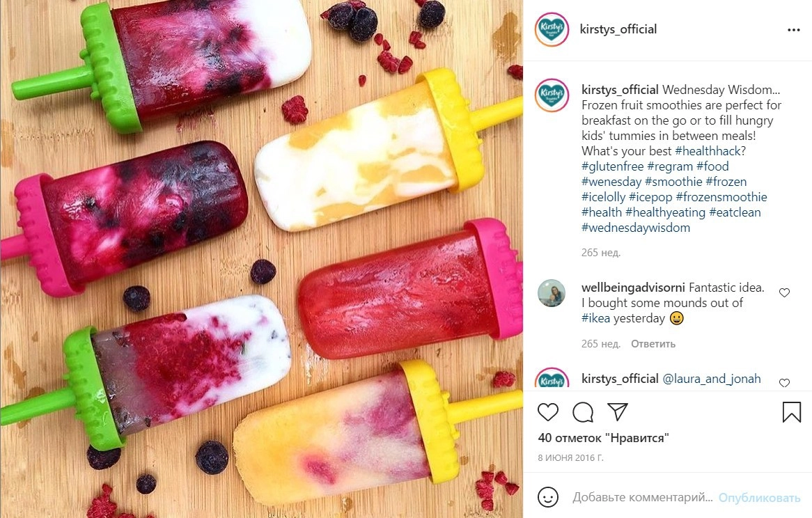The width and height of the screenshot is (812, 518).
Task: Click the Опубликовать post button
Action: click(x=759, y=498)
